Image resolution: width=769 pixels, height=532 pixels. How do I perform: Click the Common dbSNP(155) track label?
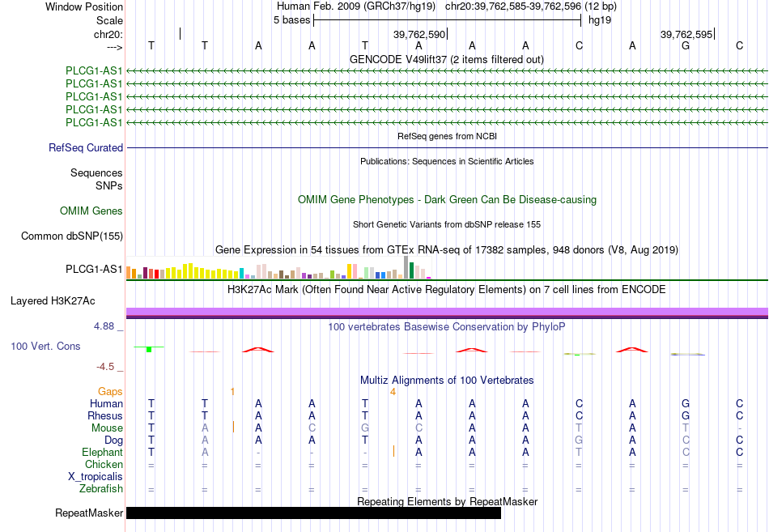coord(72,236)
